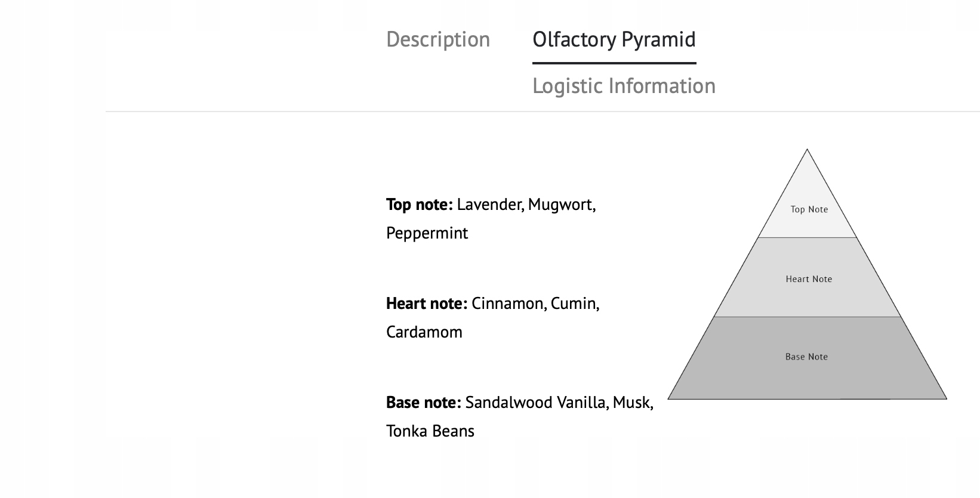Viewport: 980px width, 498px height.
Task: Click the Heart Note pyramid segment
Action: [x=808, y=279]
